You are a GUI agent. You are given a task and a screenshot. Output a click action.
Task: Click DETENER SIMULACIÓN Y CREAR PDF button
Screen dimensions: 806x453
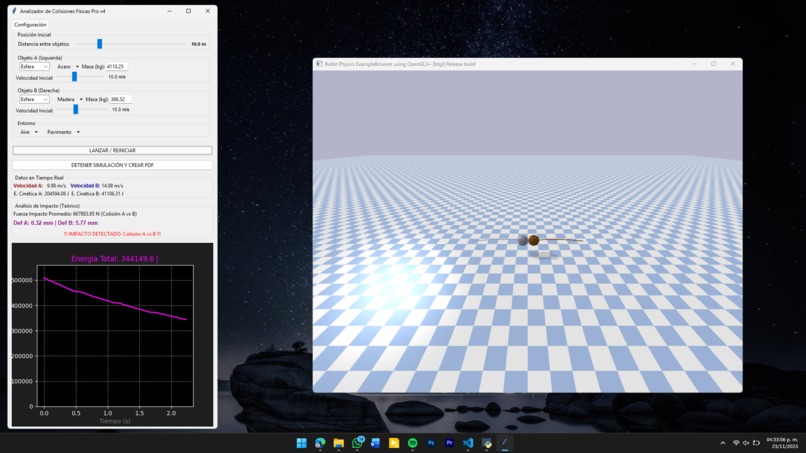(x=112, y=165)
